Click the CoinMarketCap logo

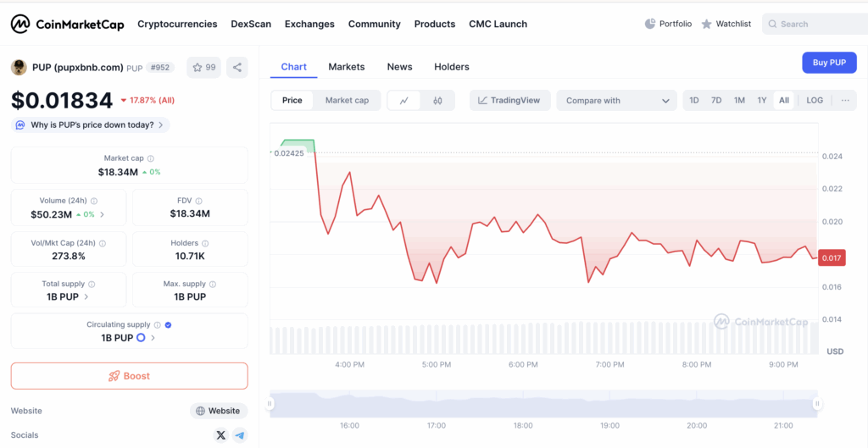click(68, 24)
